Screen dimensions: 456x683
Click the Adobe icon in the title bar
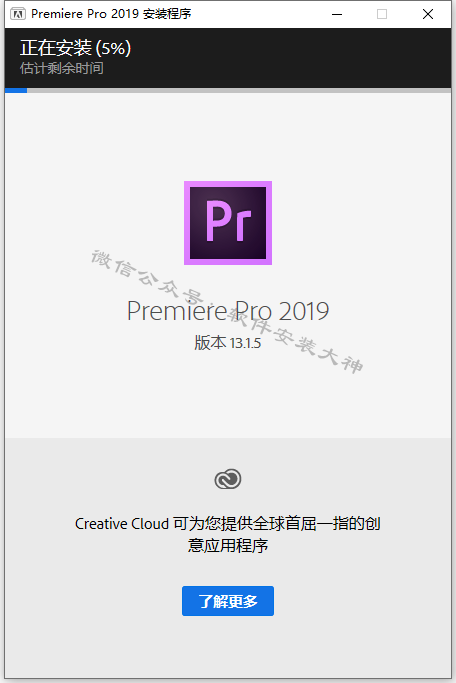(18, 14)
